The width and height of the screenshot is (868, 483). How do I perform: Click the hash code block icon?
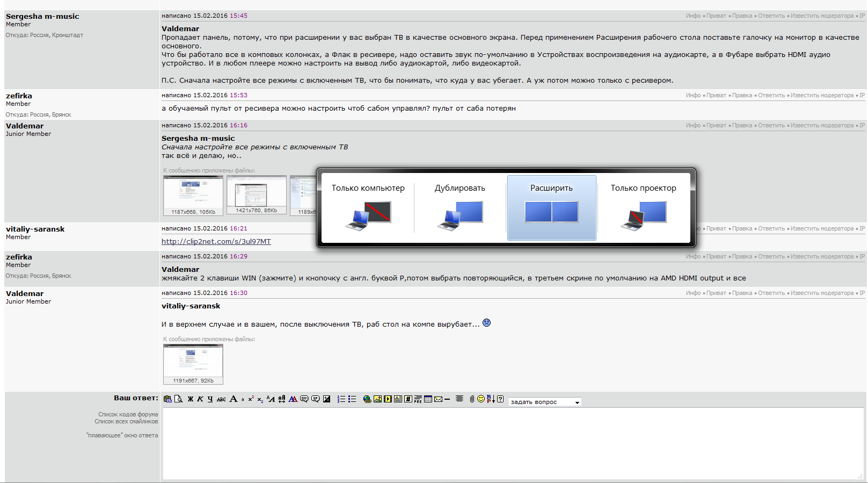408,399
